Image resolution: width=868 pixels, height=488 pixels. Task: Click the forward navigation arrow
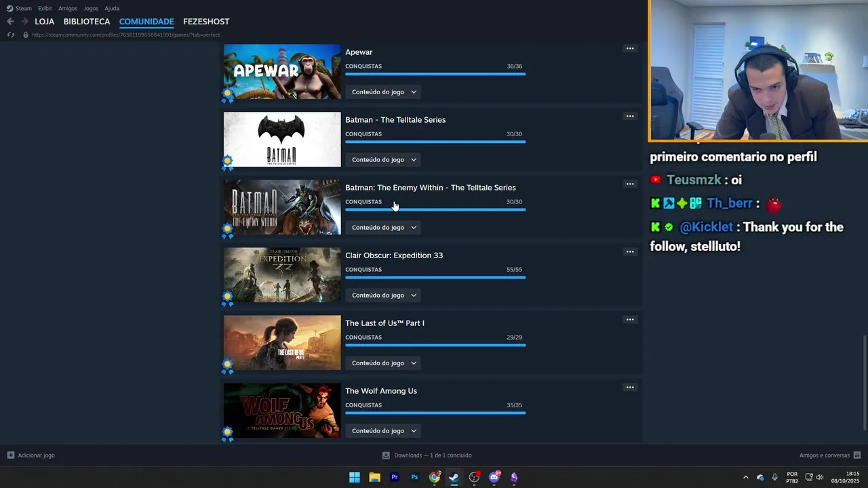click(x=24, y=22)
